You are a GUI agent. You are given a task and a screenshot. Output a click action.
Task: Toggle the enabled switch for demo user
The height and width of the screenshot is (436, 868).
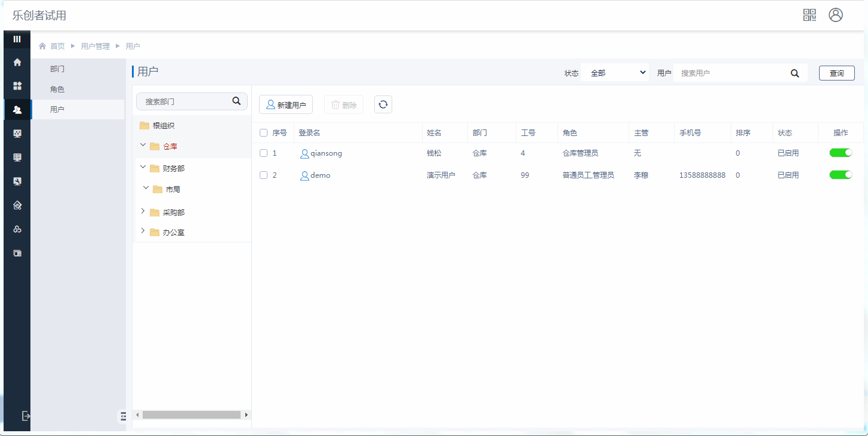pyautogui.click(x=840, y=175)
